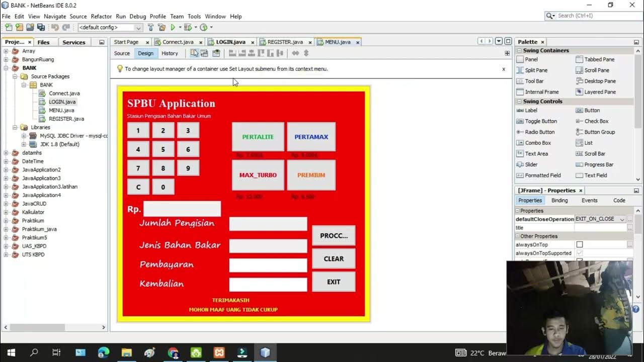Click the New File toolbar icon
Image resolution: width=644 pixels, height=362 pixels.
pyautogui.click(x=9, y=27)
